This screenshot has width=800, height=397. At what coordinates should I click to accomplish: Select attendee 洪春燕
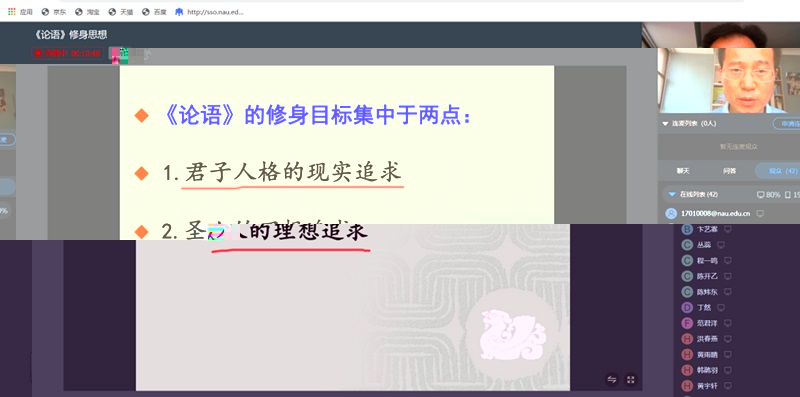point(707,339)
